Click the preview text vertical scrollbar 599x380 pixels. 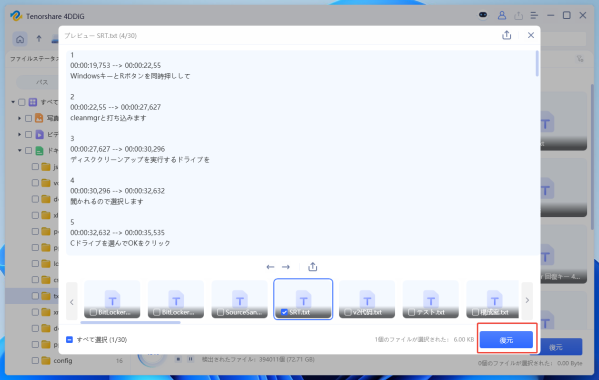click(537, 64)
